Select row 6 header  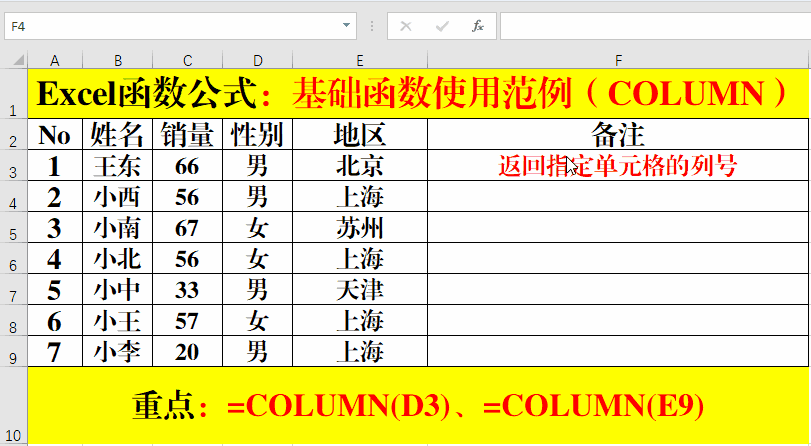pyautogui.click(x=13, y=259)
